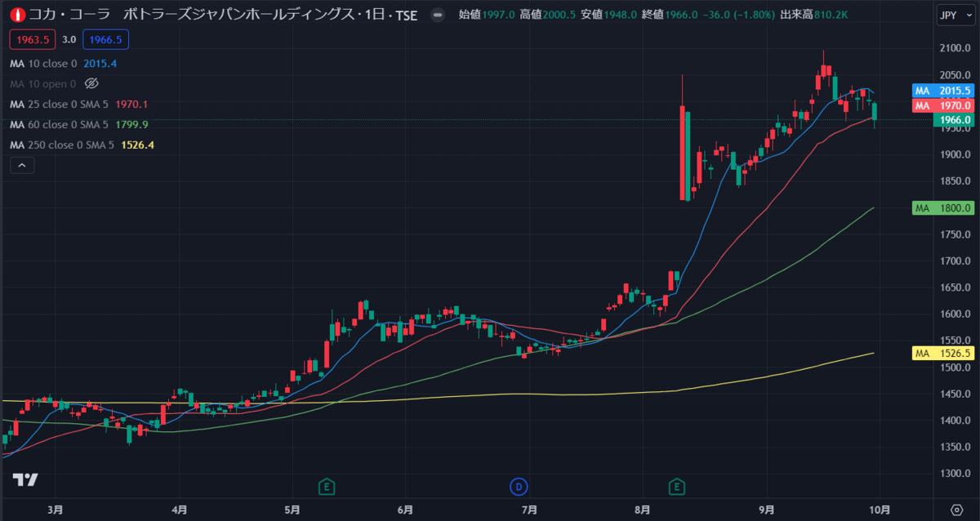Click the red sell price 1963.5 button
The width and height of the screenshot is (980, 521).
tap(33, 39)
